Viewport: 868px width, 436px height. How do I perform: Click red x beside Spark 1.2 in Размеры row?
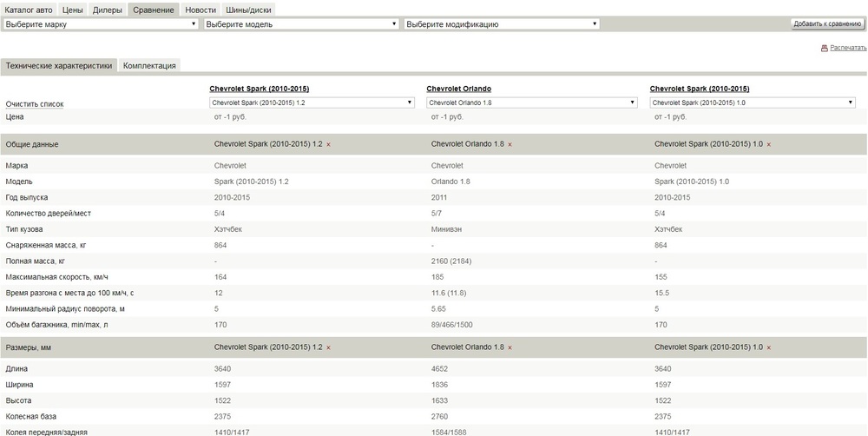coord(329,347)
